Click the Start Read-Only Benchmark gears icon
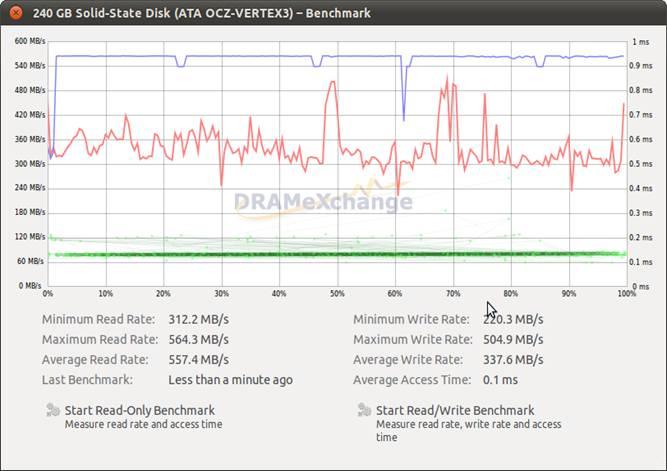The image size is (667, 471). (x=53, y=410)
